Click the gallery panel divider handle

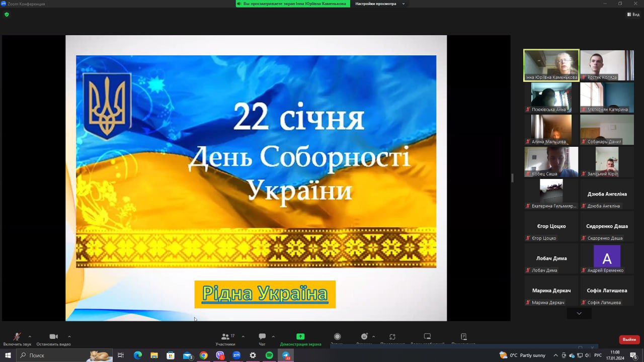point(513,177)
